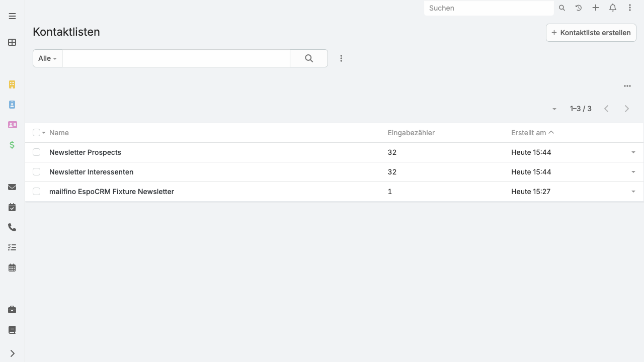Open the Alle filter dropdown
Screen dimensions: 644x362
click(47, 58)
